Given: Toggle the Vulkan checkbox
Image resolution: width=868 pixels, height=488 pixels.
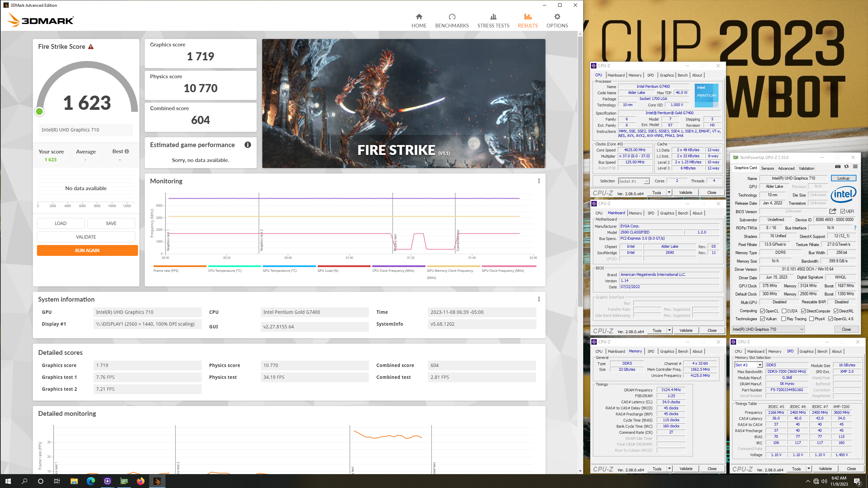Looking at the screenshot, I should [x=763, y=319].
